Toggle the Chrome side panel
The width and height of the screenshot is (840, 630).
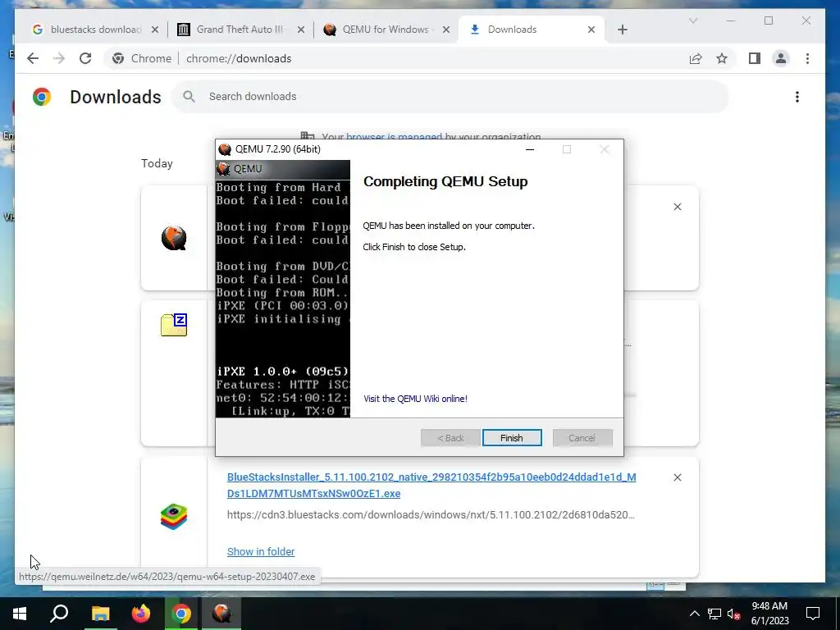[x=755, y=58]
